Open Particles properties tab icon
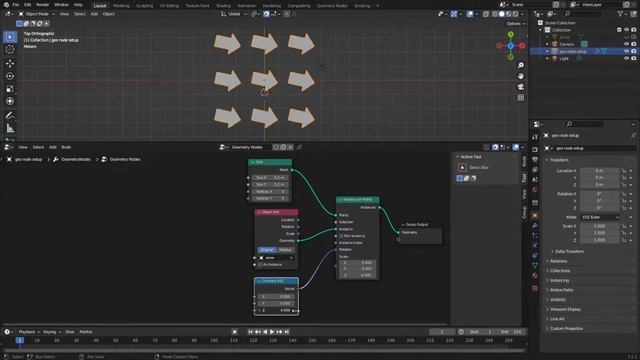This screenshot has height=360, width=640. click(x=535, y=236)
